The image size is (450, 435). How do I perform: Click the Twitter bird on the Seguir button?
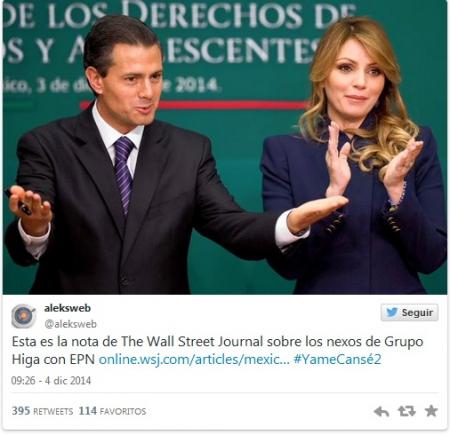(x=392, y=312)
